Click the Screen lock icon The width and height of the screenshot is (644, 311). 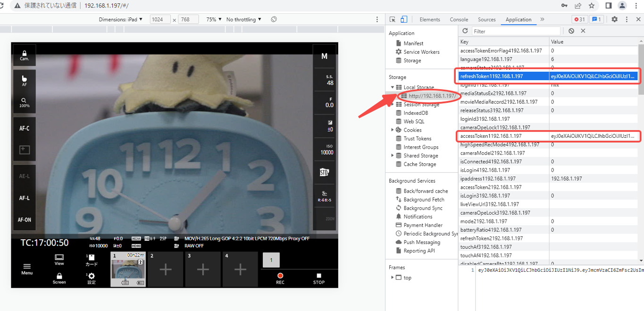(59, 278)
